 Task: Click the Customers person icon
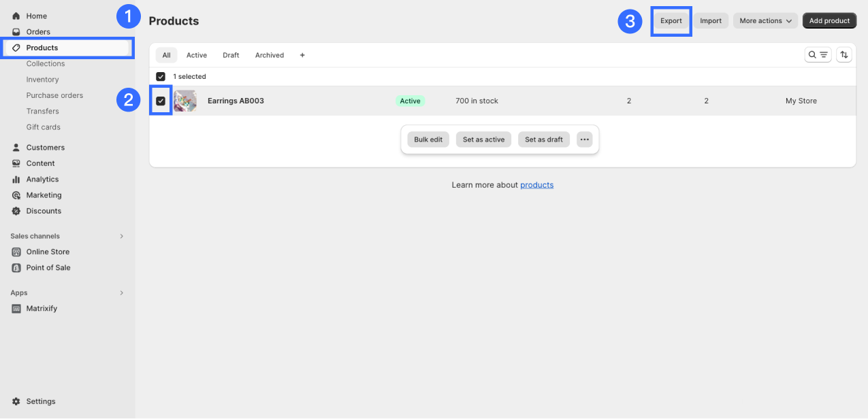tap(16, 148)
